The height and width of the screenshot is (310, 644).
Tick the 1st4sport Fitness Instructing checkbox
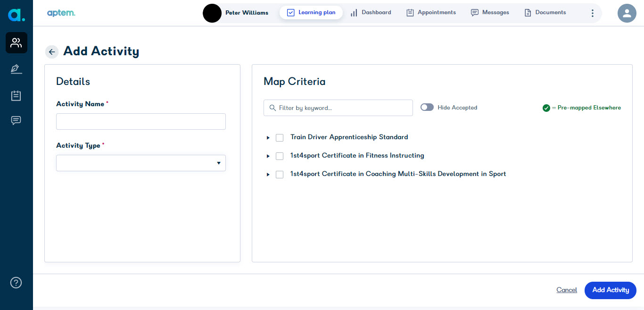[280, 156]
